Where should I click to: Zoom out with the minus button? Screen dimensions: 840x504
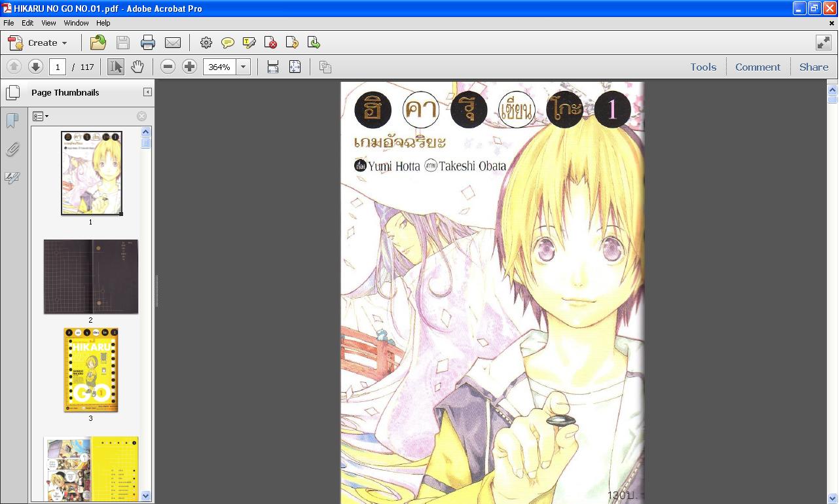tap(168, 67)
